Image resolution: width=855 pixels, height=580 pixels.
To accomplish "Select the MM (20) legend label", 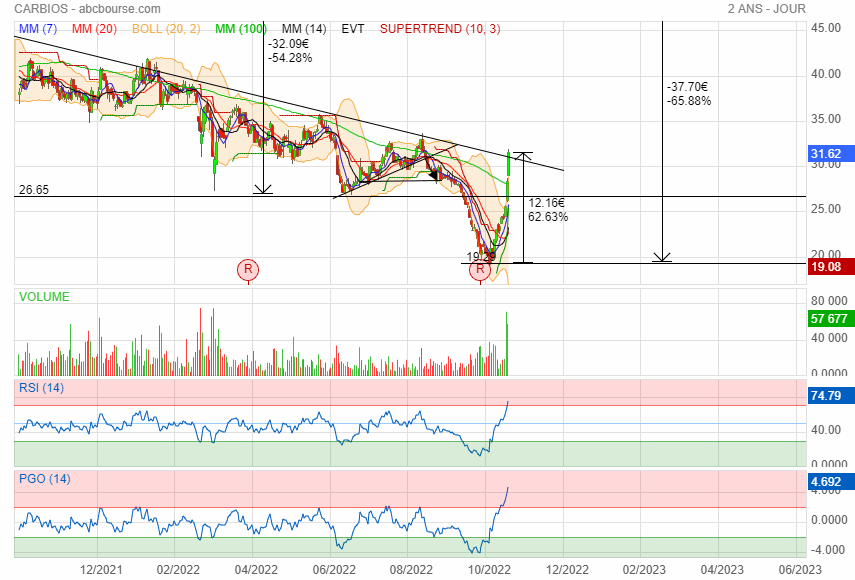I will 94,29.
